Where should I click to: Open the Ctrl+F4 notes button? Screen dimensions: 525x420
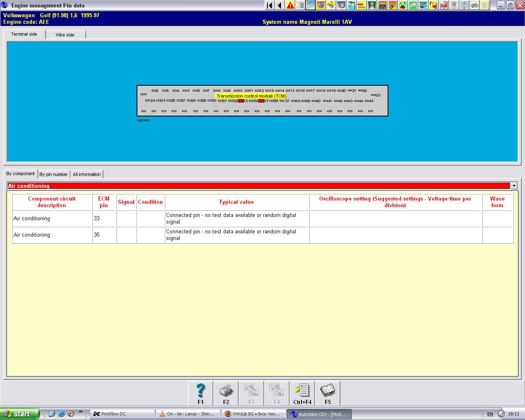tap(302, 393)
